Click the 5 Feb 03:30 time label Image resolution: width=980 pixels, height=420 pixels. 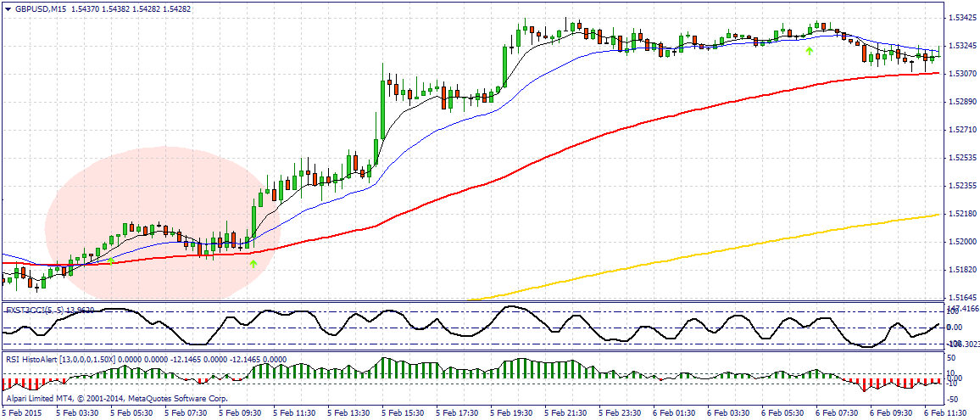point(76,414)
